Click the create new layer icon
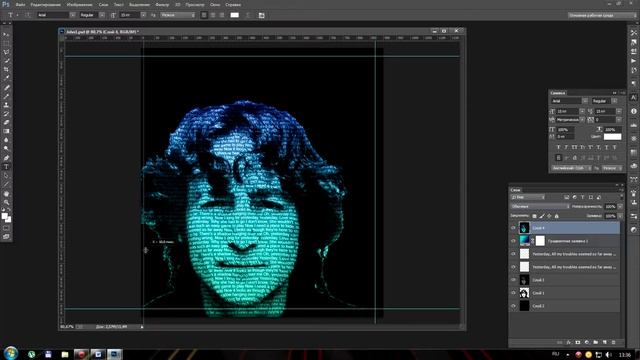The height and width of the screenshot is (360, 640). pos(604,342)
